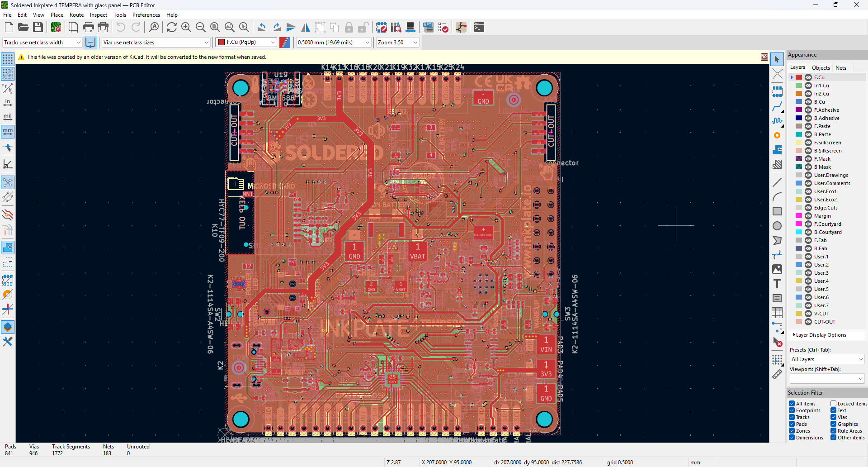Click the Refresh view icon
The image size is (868, 467).
click(171, 28)
